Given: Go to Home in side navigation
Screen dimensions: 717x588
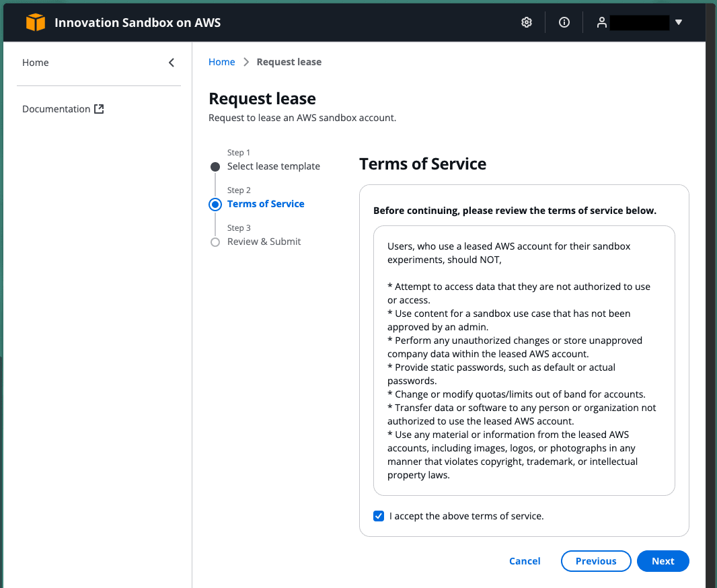Looking at the screenshot, I should [36, 63].
